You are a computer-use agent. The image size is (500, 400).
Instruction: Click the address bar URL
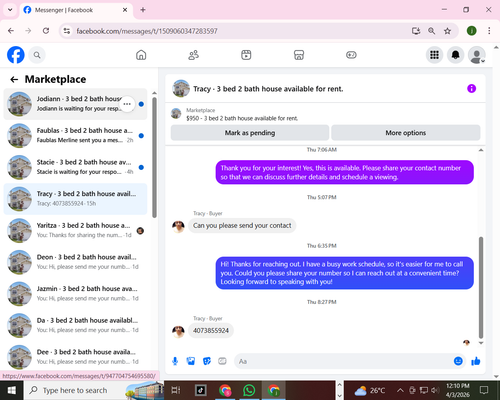(147, 31)
